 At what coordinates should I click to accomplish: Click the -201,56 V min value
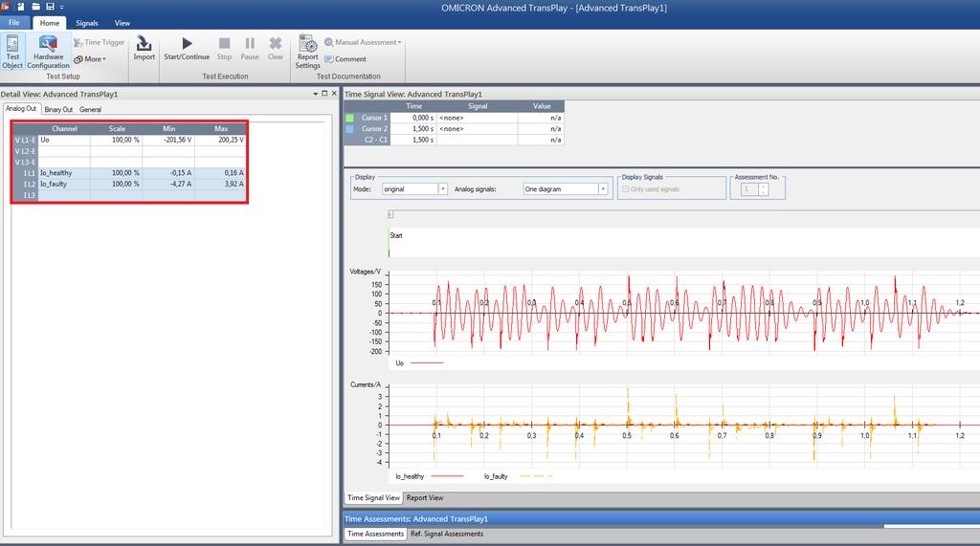pyautogui.click(x=168, y=140)
